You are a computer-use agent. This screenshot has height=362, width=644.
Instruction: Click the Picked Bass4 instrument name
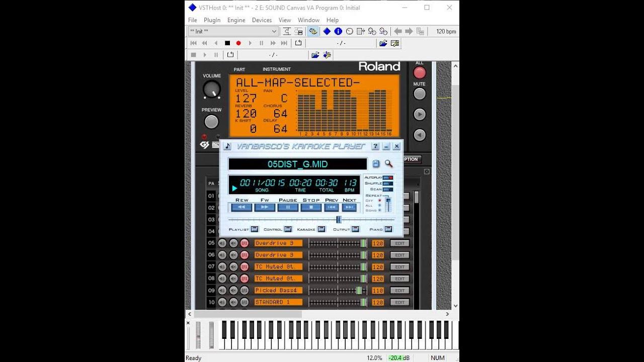point(278,291)
